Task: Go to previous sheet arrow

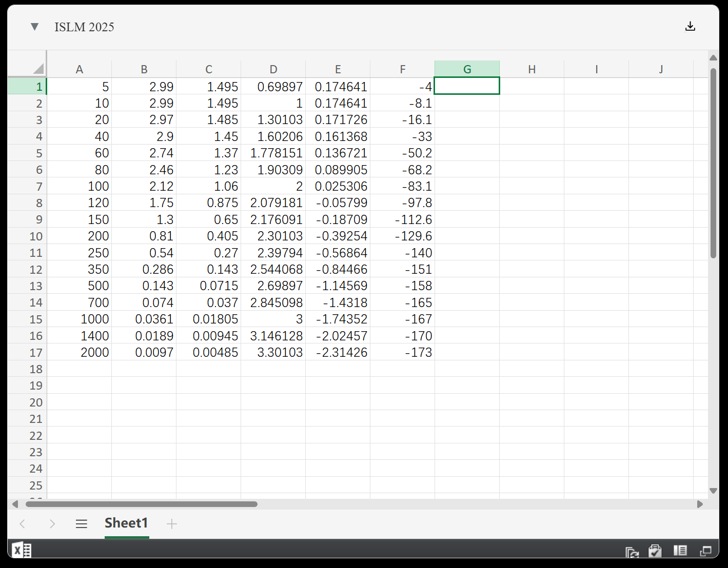Action: 23,523
